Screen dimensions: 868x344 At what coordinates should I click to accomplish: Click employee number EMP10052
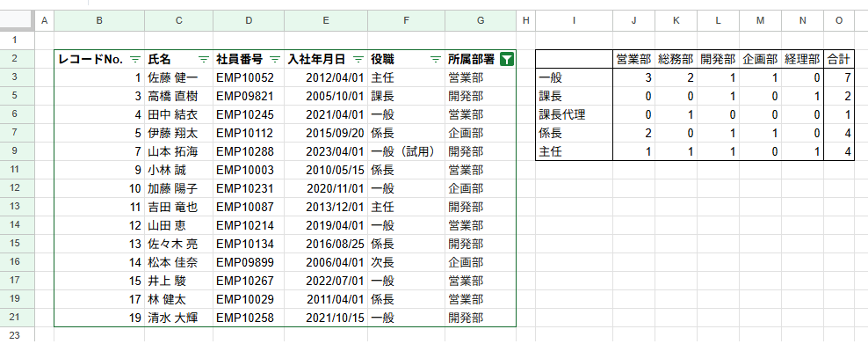tap(249, 77)
